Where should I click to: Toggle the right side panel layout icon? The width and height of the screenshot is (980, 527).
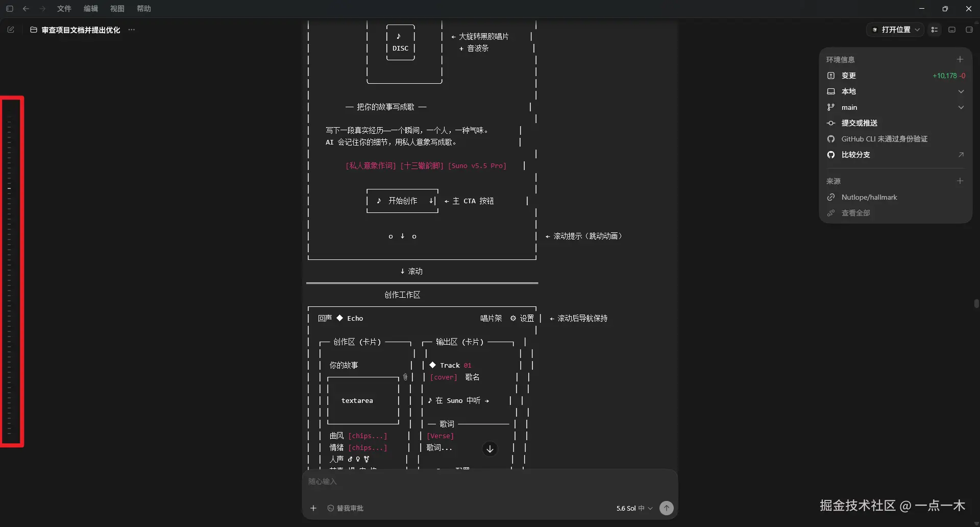[969, 30]
